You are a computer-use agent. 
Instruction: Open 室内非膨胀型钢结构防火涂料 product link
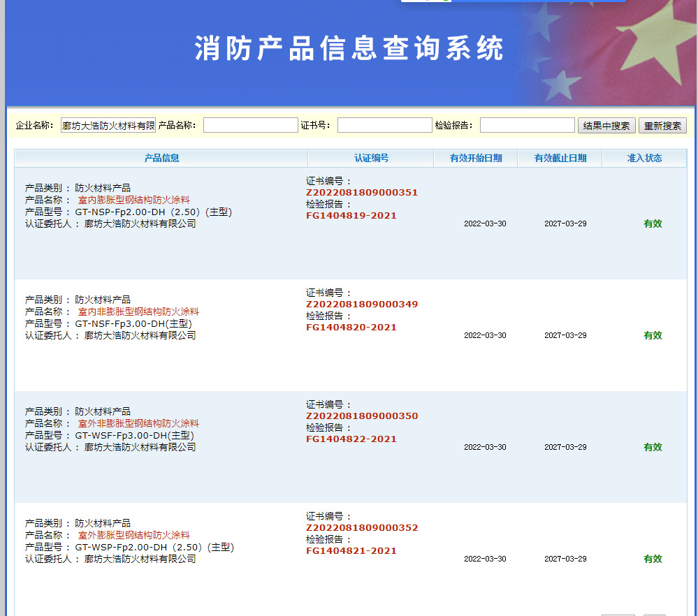click(138, 311)
